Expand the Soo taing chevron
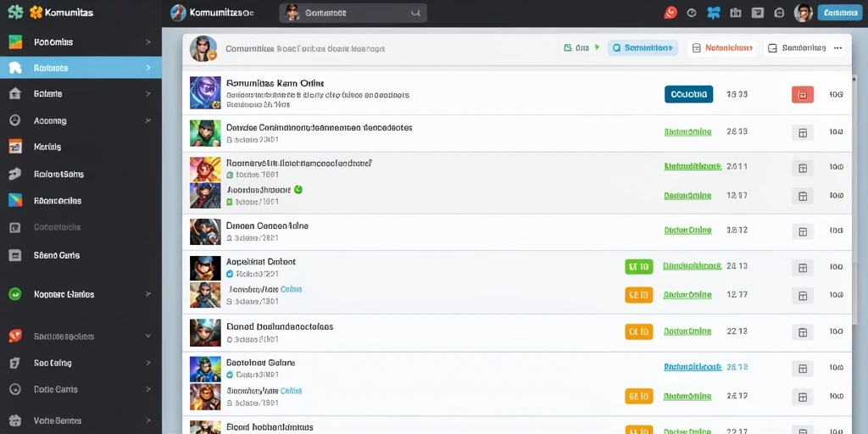868x434 pixels. pyautogui.click(x=147, y=363)
